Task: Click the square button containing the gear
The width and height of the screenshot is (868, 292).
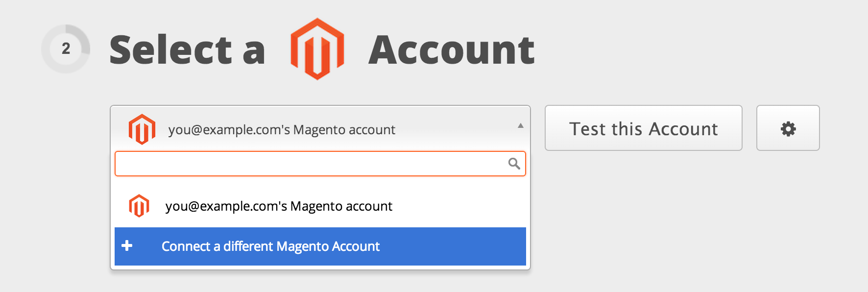Action: tap(788, 128)
